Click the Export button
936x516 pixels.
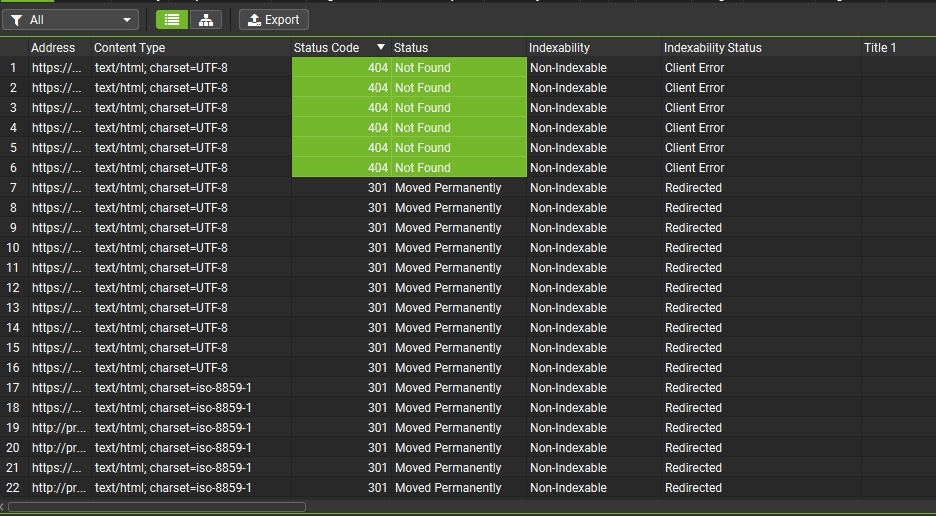[274, 20]
